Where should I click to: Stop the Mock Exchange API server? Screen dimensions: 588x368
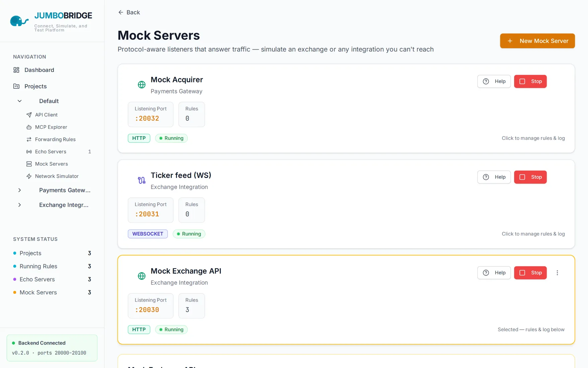(x=530, y=273)
